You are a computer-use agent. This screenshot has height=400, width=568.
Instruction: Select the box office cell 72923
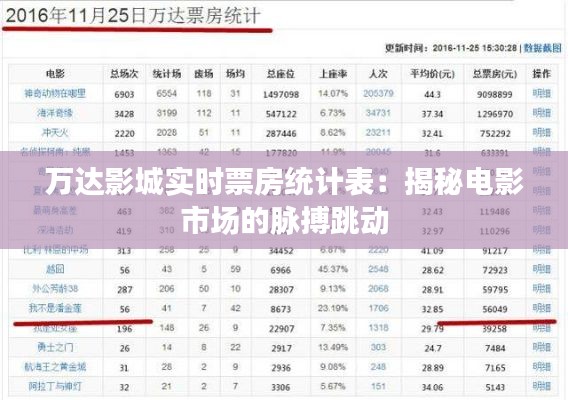pos(495,270)
